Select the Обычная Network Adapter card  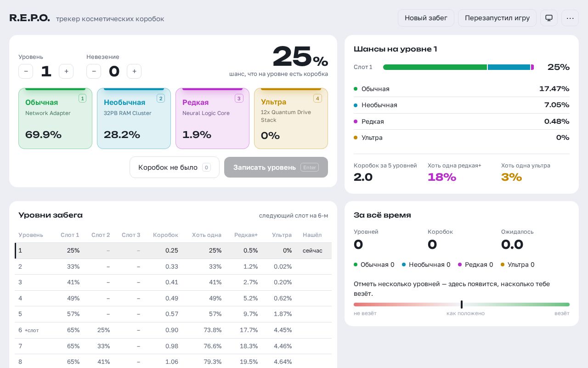pos(55,118)
